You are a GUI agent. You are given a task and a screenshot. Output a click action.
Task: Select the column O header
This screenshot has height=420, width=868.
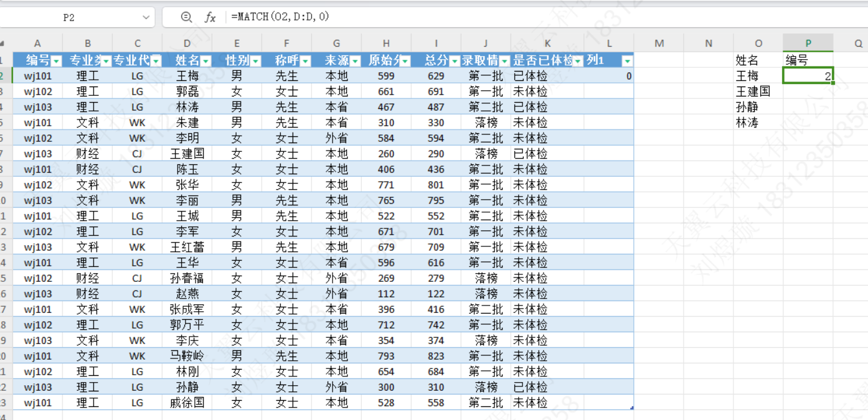coord(758,43)
